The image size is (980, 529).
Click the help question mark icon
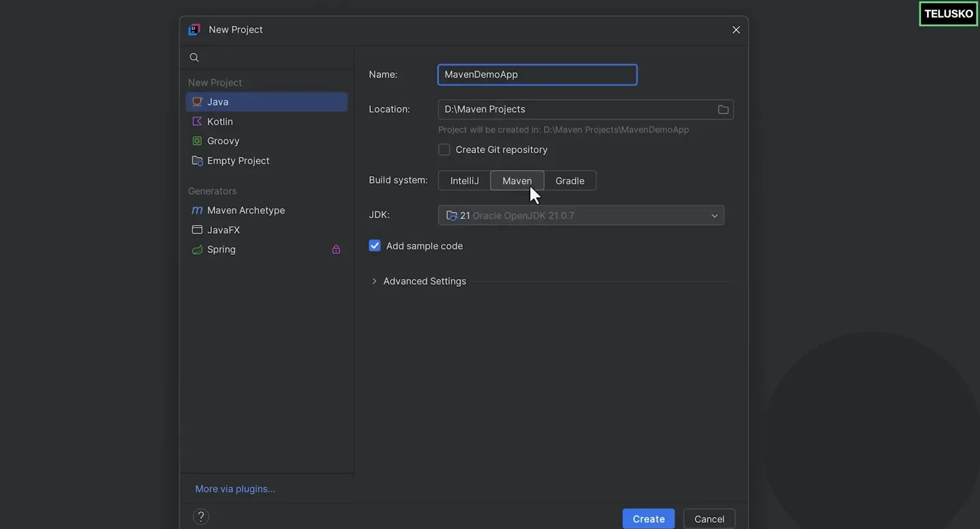[x=201, y=516]
